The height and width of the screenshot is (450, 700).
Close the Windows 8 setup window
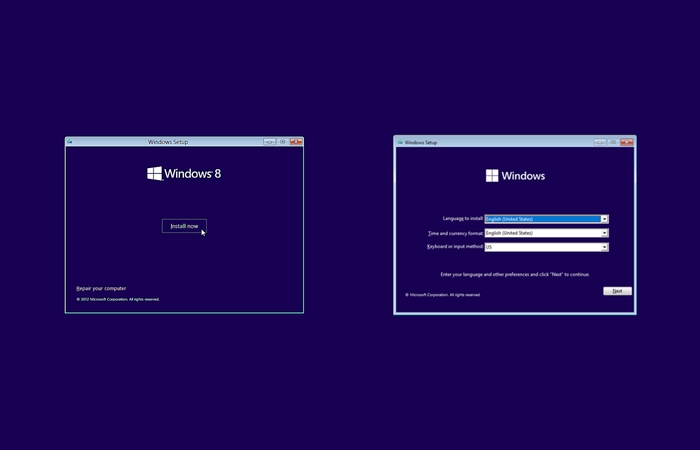tap(296, 142)
